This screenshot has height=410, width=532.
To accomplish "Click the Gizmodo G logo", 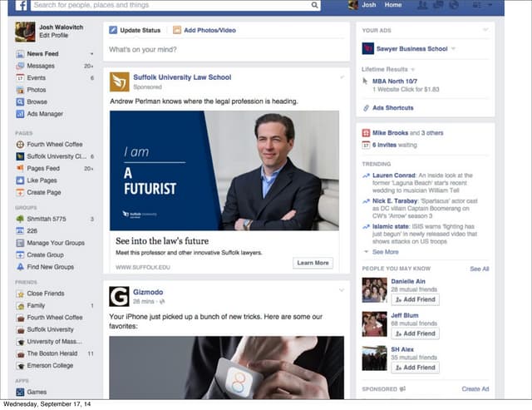I will pyautogui.click(x=119, y=296).
